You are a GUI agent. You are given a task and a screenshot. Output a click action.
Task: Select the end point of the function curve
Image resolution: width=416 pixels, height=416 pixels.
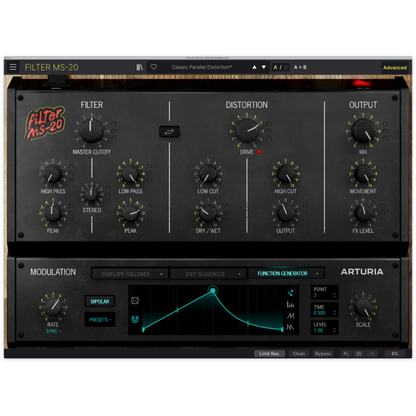click(x=282, y=329)
